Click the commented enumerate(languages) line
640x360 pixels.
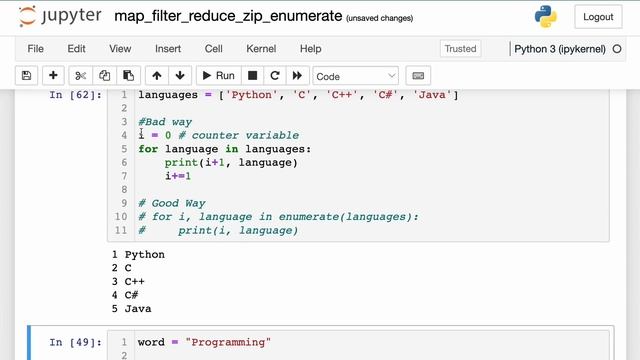click(278, 216)
